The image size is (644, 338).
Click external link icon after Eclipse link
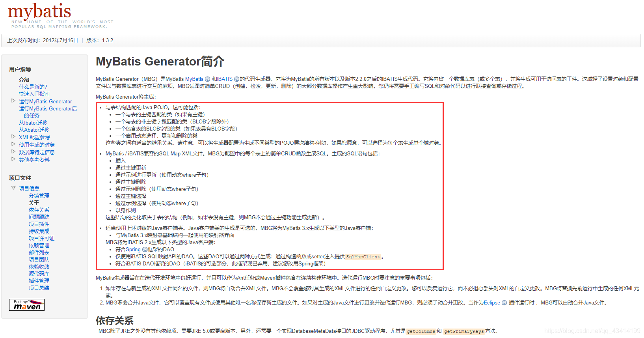coord(504,303)
